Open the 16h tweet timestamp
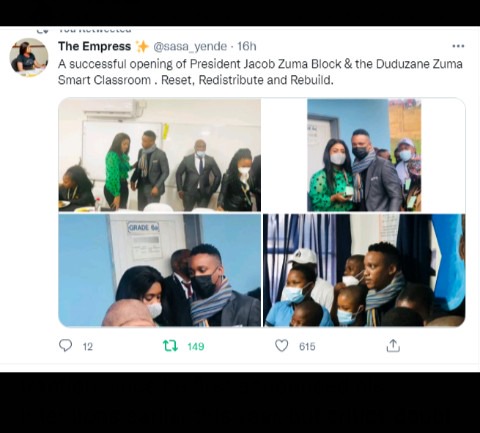Viewport: 480px width, 433px height. coord(247,46)
